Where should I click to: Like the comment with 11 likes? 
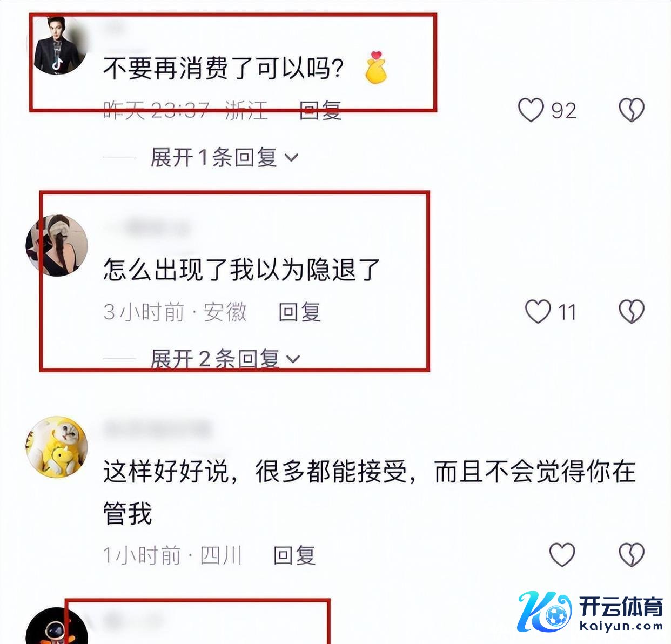click(538, 312)
